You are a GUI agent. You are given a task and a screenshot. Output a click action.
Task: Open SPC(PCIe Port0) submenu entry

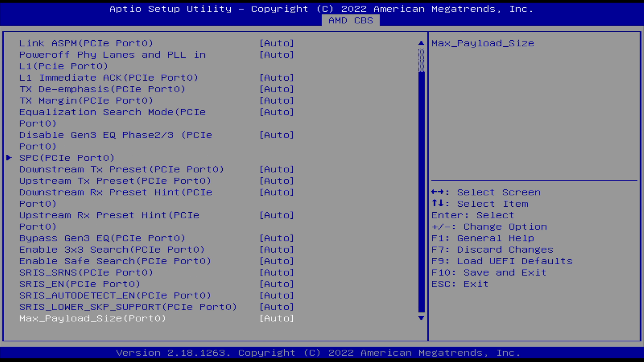coord(67,158)
